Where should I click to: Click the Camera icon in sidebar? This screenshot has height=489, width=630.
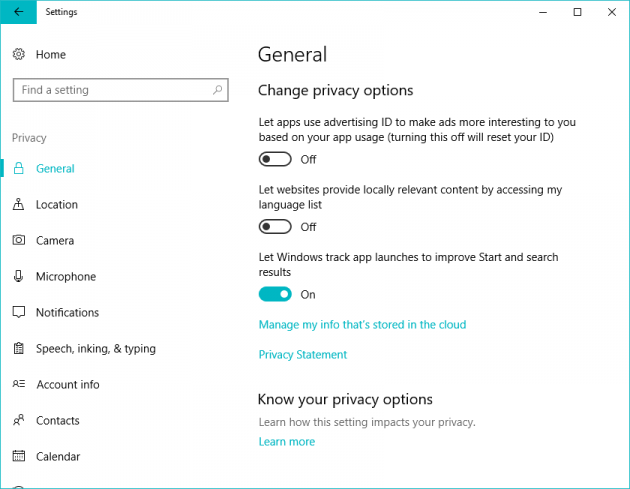tap(18, 240)
